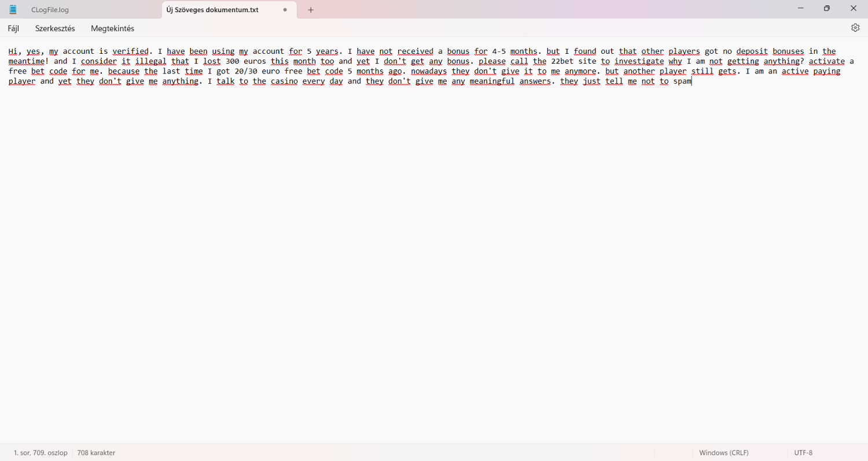Viewport: 868px width, 461px height.
Task: Open the Fájl menu
Action: [13, 28]
